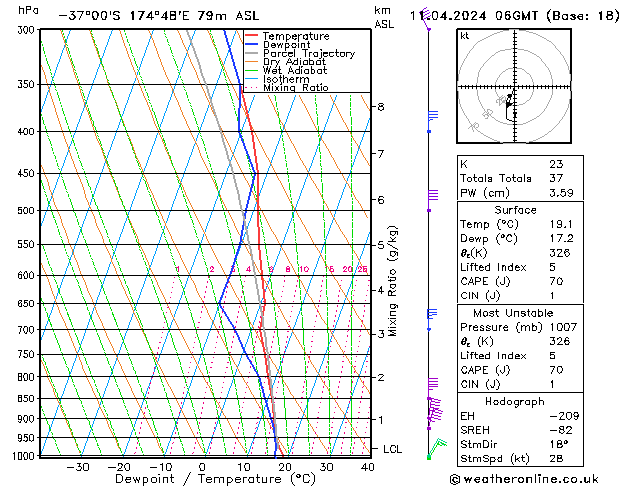Click the LCL marker label
This screenshot has height=486, width=629.
[x=392, y=449]
